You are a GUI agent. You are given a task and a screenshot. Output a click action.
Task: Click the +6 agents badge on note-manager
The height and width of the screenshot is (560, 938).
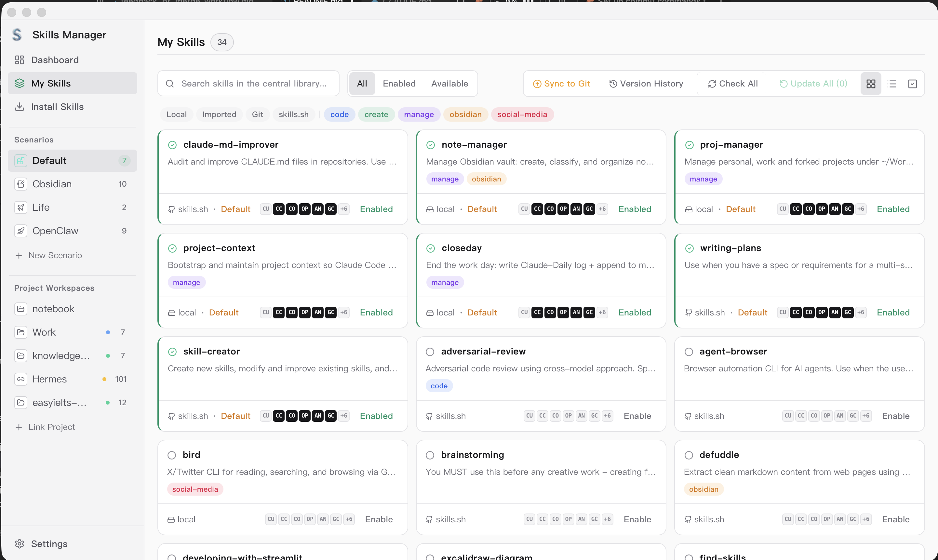(602, 209)
